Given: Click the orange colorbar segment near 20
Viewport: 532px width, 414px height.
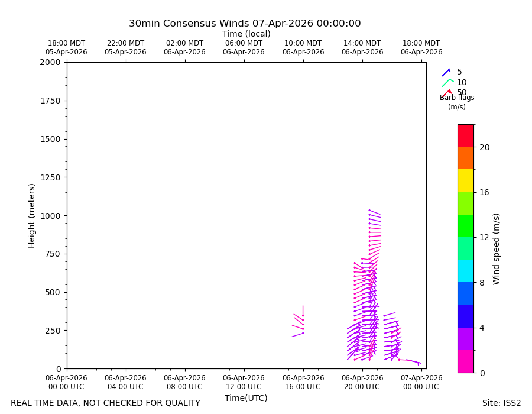Looking at the screenshot, I should tap(466, 158).
